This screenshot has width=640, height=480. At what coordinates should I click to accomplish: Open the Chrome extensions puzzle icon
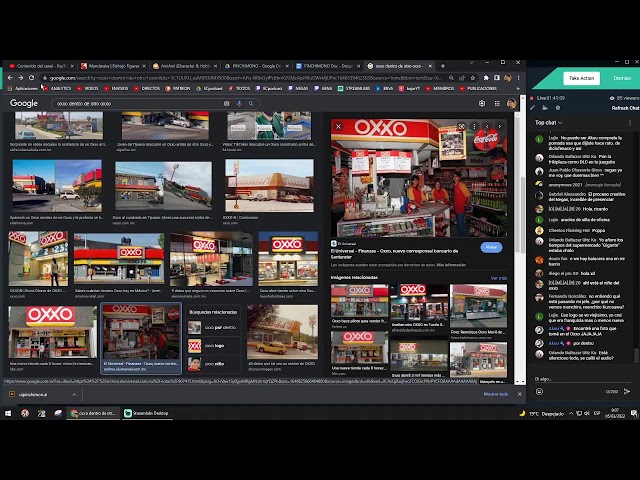tap(486, 78)
